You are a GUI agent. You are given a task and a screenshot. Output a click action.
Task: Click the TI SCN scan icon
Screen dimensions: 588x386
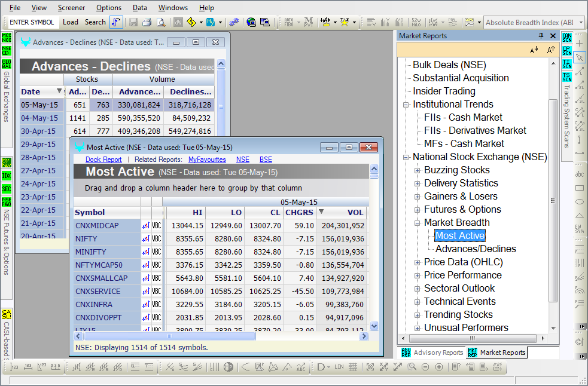click(567, 64)
